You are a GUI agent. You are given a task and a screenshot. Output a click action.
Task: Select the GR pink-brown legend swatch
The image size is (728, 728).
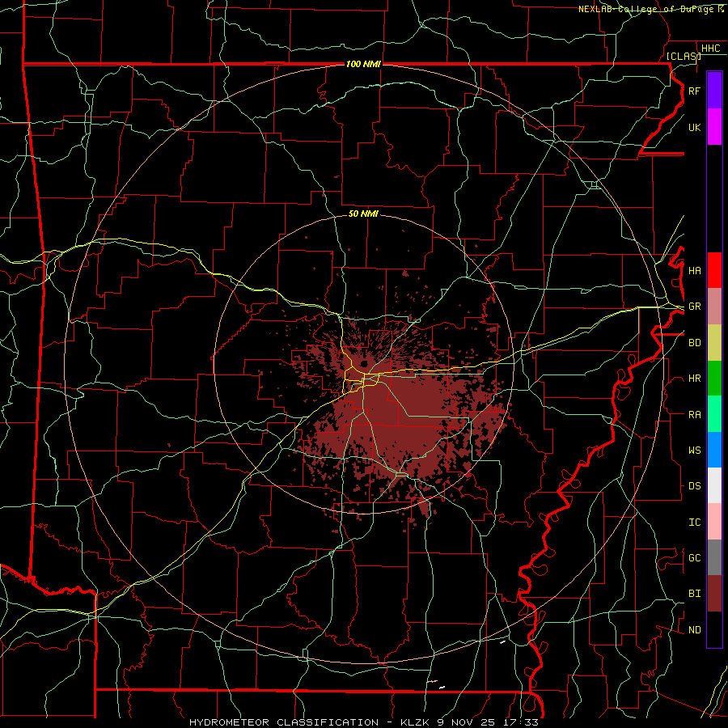click(x=714, y=307)
